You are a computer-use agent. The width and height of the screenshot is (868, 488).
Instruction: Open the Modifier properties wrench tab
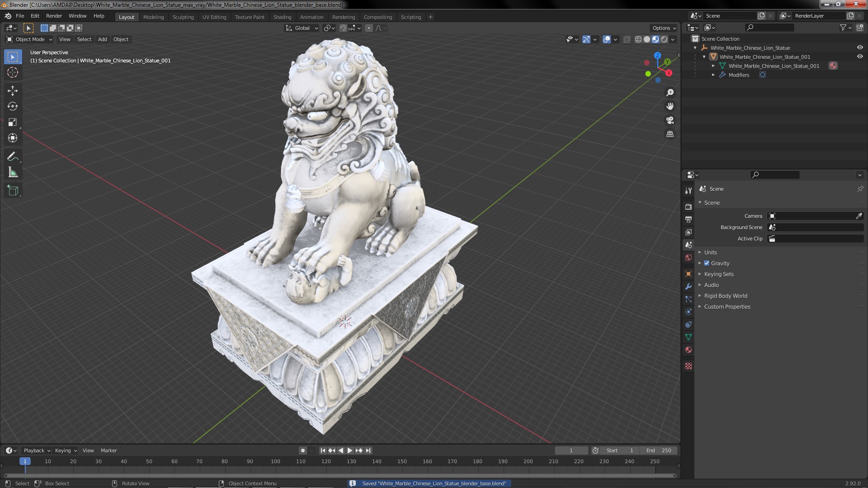[689, 286]
